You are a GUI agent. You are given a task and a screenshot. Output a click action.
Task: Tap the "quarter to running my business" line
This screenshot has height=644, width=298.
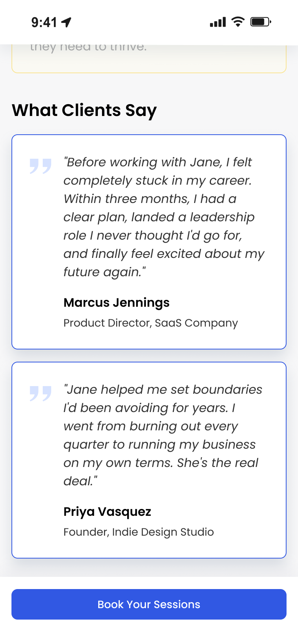(x=160, y=444)
